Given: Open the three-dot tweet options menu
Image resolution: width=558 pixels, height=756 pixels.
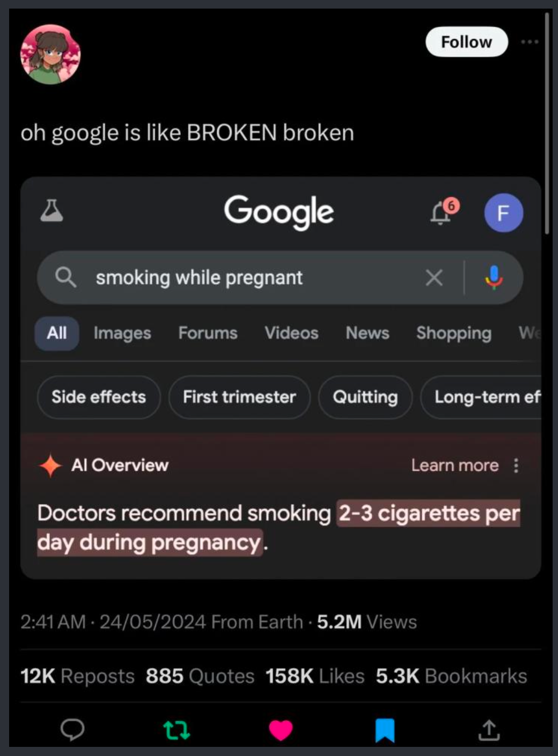Looking at the screenshot, I should [x=530, y=42].
